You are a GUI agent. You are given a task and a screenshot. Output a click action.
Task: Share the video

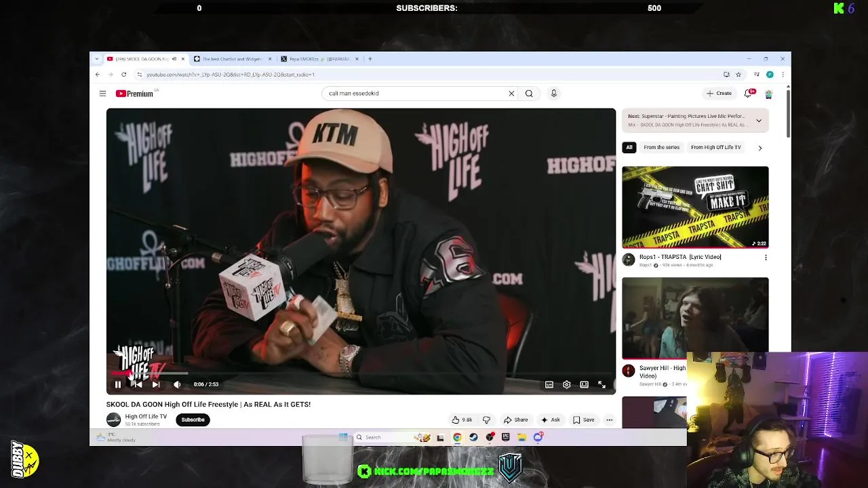pyautogui.click(x=515, y=420)
